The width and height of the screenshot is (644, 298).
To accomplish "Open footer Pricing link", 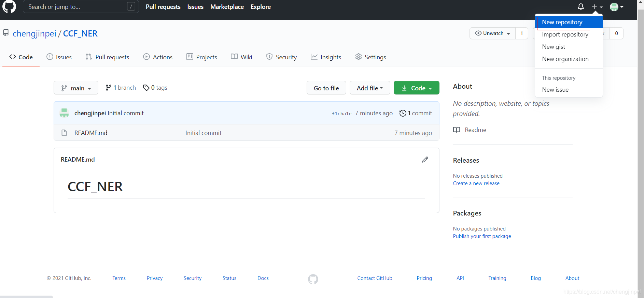I will point(424,278).
